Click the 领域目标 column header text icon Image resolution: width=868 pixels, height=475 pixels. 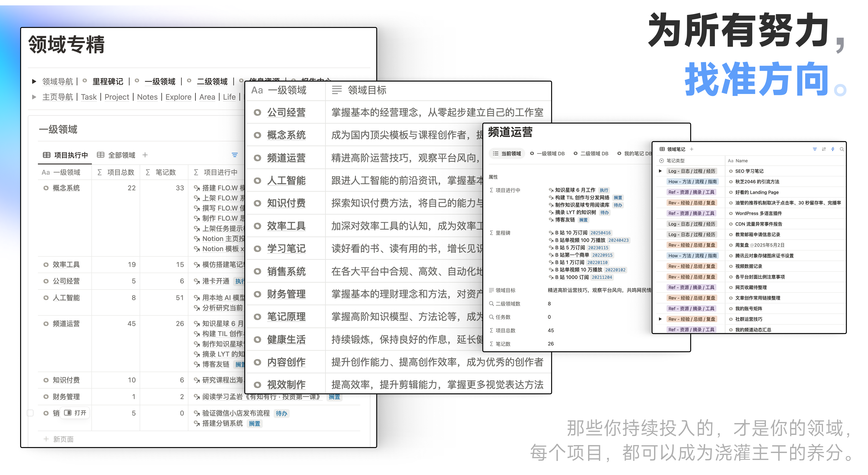click(337, 90)
